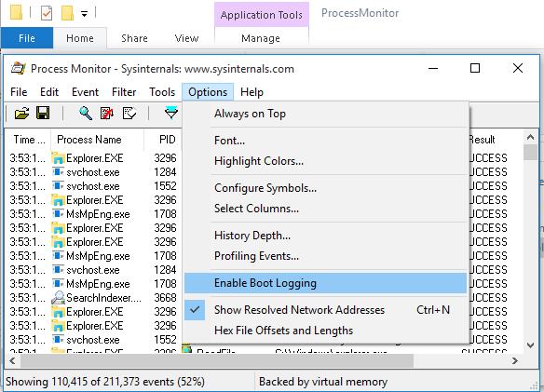Image resolution: width=544 pixels, height=392 pixels.
Task: Toggle Hex File Offsets and Lengths
Action: 325,331
